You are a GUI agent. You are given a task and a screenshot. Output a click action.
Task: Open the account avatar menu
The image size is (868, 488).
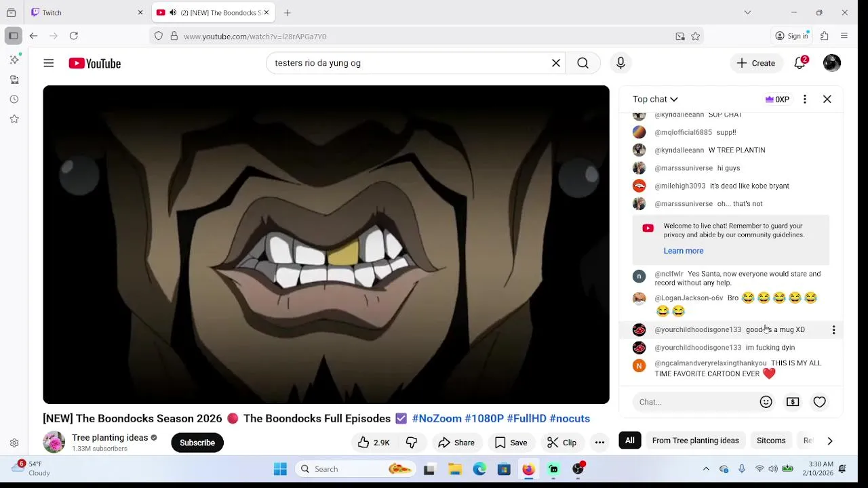[x=832, y=63]
